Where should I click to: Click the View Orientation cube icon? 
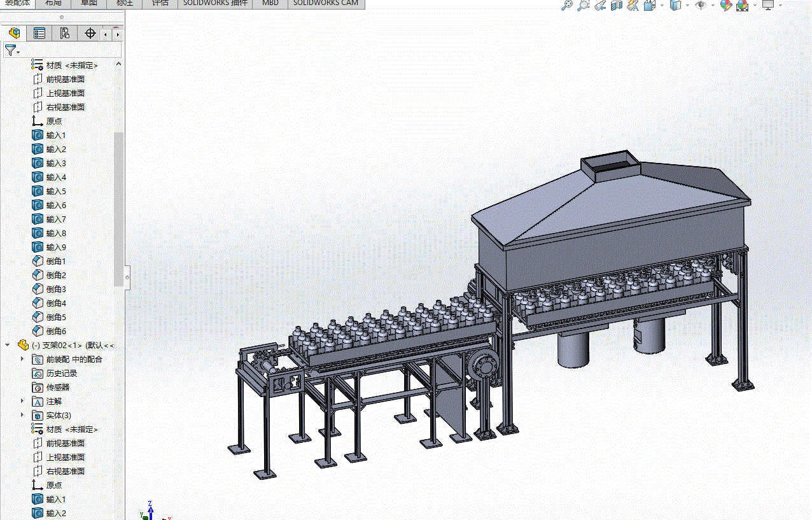(x=649, y=5)
